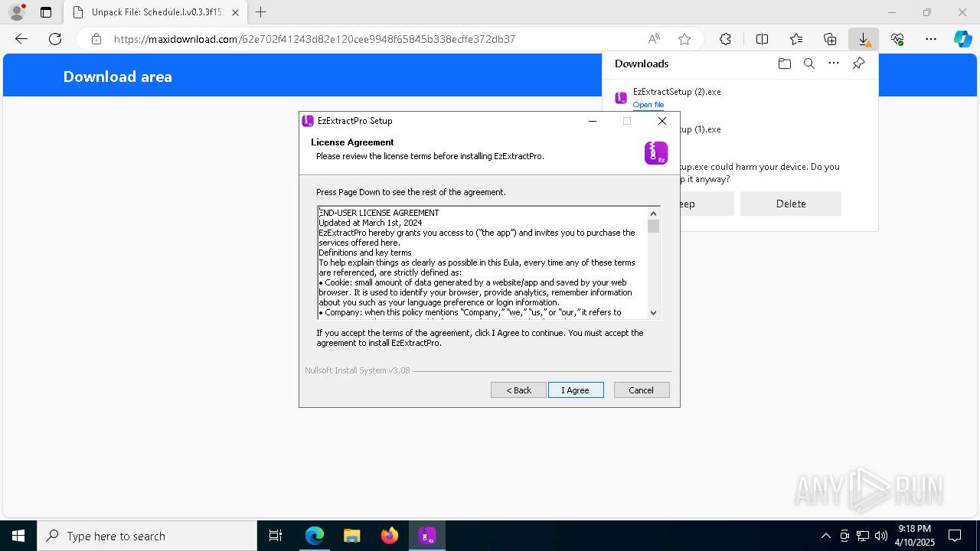Screen dimensions: 980x551
Task: Open File Explorer from taskbar
Action: point(352,536)
